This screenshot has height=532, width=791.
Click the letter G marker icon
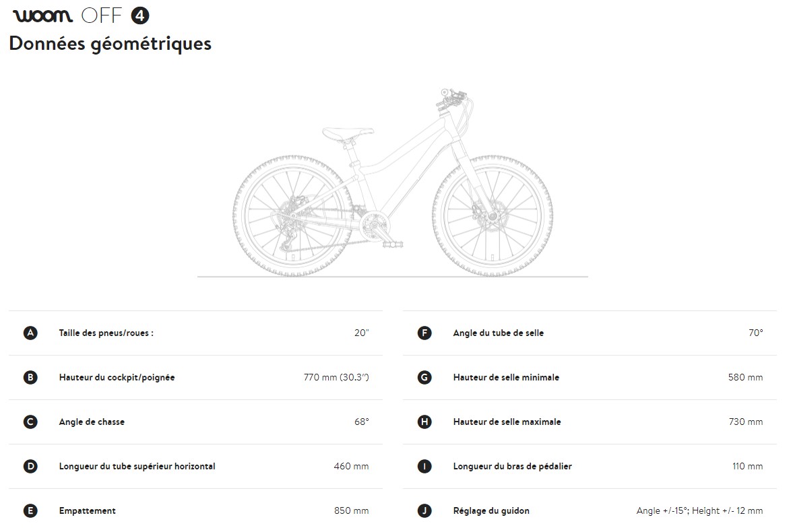(424, 377)
